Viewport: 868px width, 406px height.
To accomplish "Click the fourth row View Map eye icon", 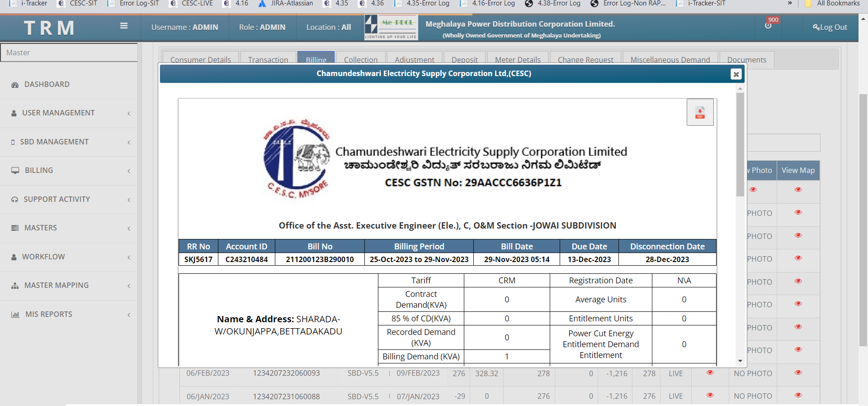I will pyautogui.click(x=798, y=258).
